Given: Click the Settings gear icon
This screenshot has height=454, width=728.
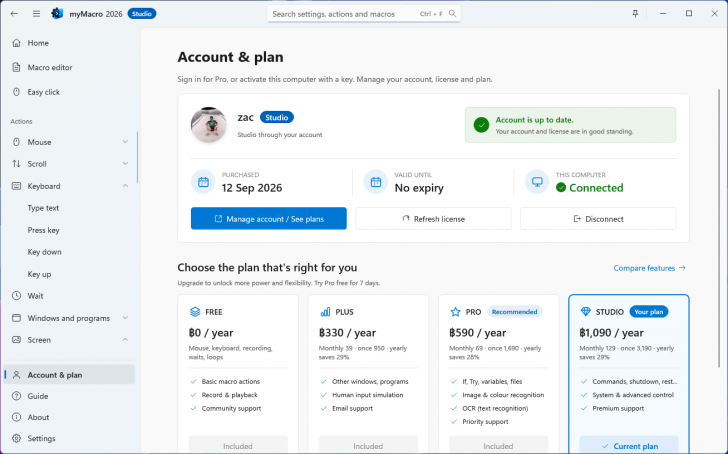Looking at the screenshot, I should point(16,438).
